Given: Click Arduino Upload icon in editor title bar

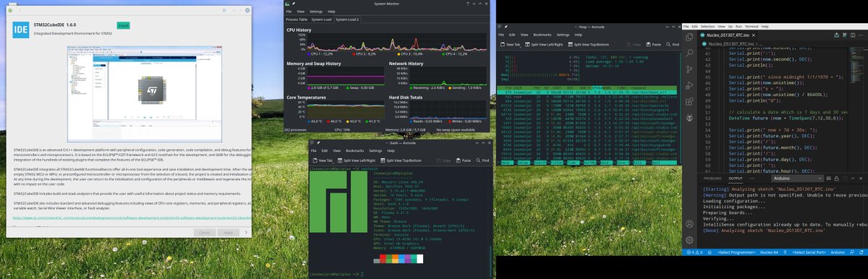Looking at the screenshot, I should tap(836, 35).
